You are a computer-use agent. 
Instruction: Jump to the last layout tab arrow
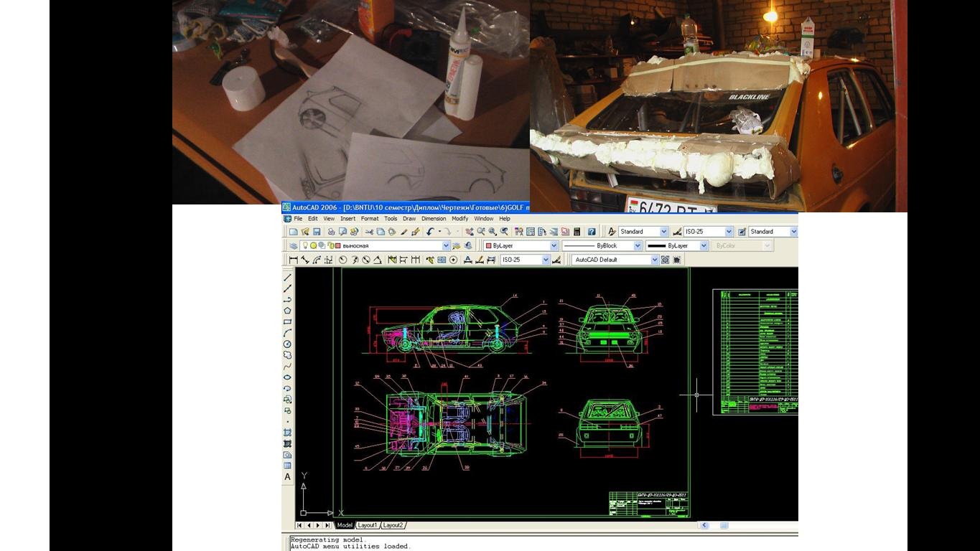tap(327, 525)
